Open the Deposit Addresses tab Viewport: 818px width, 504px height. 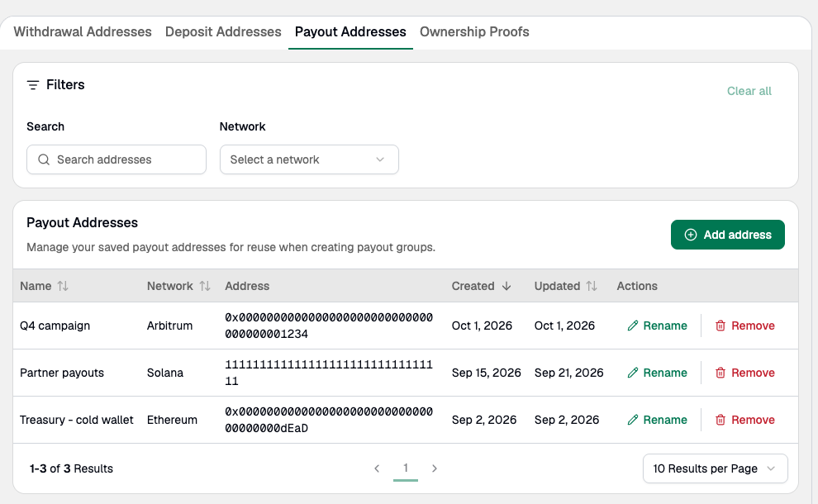pyautogui.click(x=223, y=32)
